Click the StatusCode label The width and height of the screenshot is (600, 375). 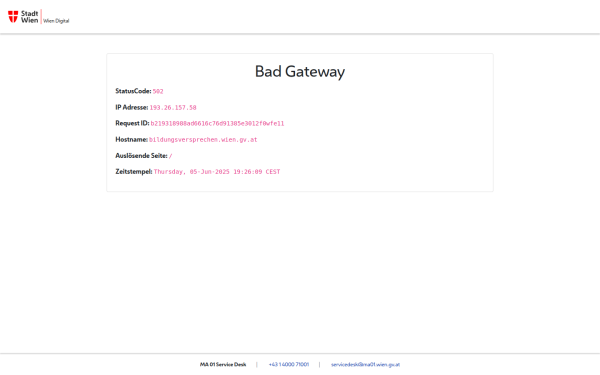click(133, 91)
